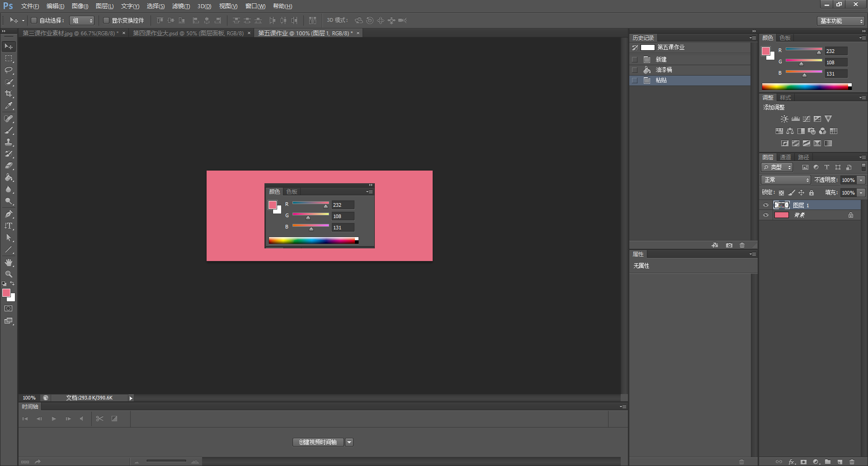Open the 图像 menu
868x466 pixels.
(x=80, y=6)
